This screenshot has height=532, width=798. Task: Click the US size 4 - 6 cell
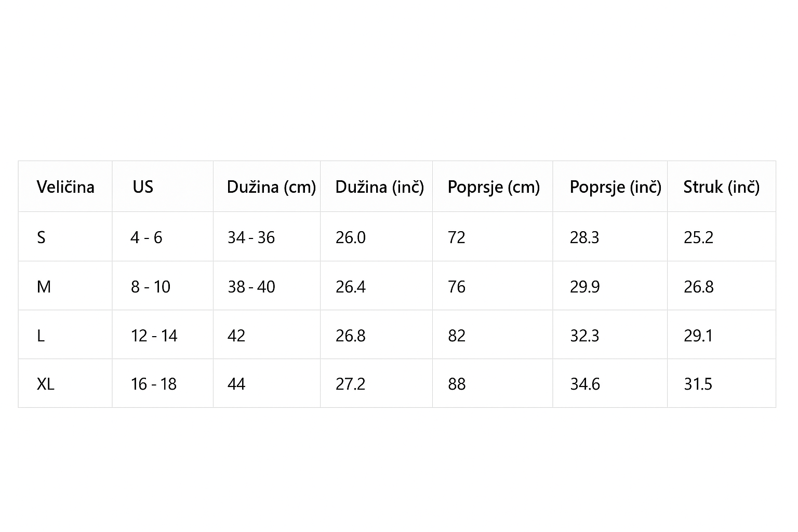click(x=147, y=237)
